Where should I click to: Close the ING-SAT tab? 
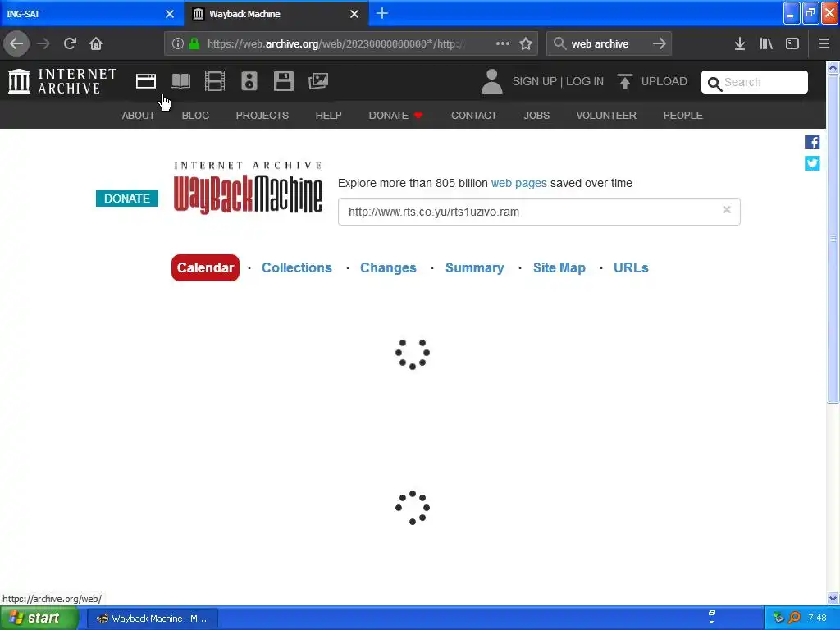click(x=169, y=14)
